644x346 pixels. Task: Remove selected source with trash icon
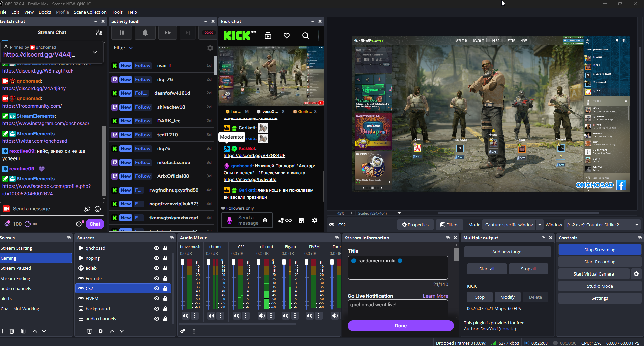tap(89, 331)
